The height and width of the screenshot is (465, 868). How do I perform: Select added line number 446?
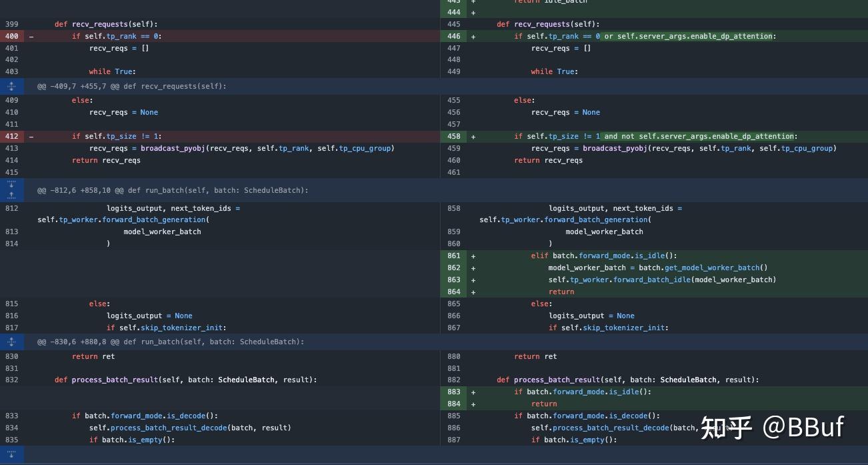pos(454,36)
